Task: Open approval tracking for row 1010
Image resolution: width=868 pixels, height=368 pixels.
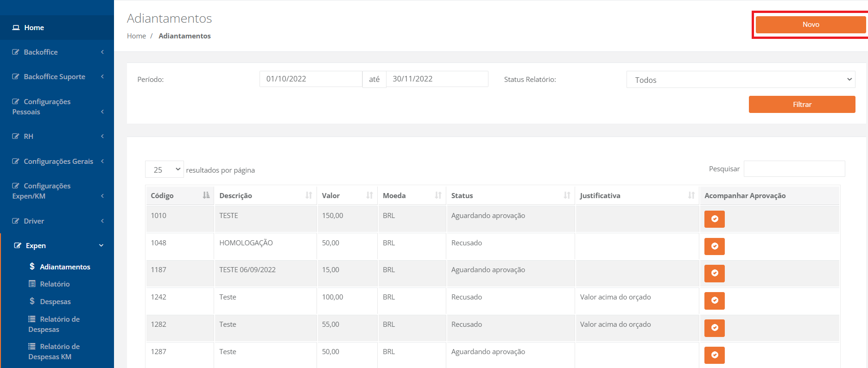Action: pos(715,219)
